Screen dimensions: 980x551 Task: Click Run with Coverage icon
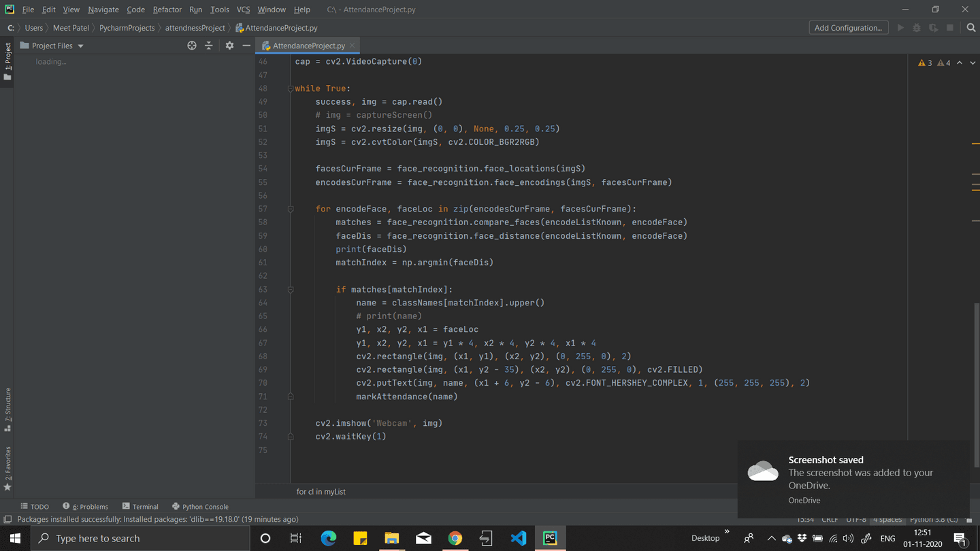pos(933,28)
